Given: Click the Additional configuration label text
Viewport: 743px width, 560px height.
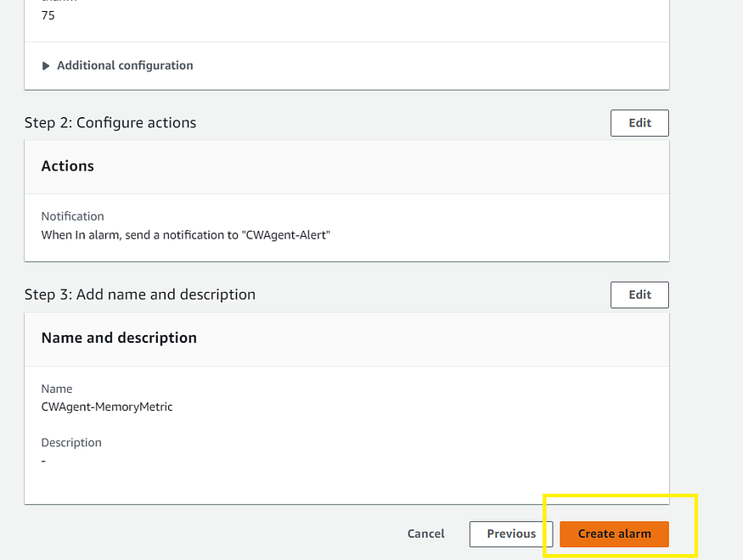Looking at the screenshot, I should [x=125, y=65].
